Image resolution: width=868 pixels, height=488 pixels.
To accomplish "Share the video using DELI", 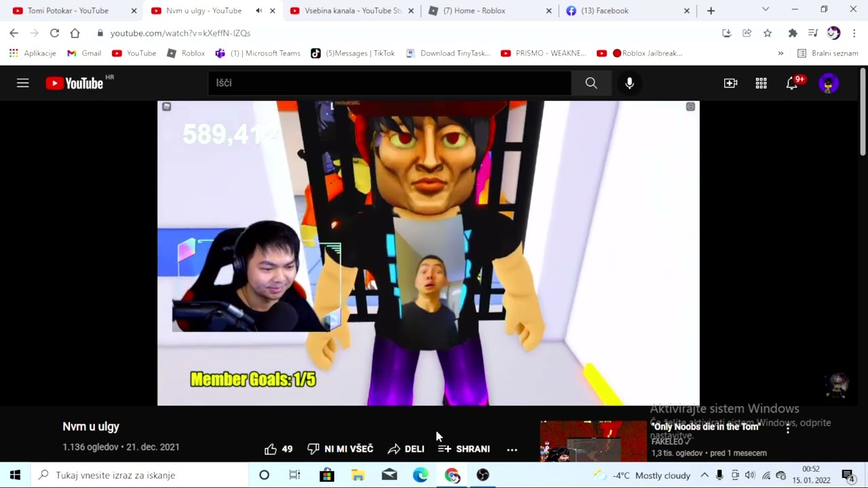I will (406, 449).
